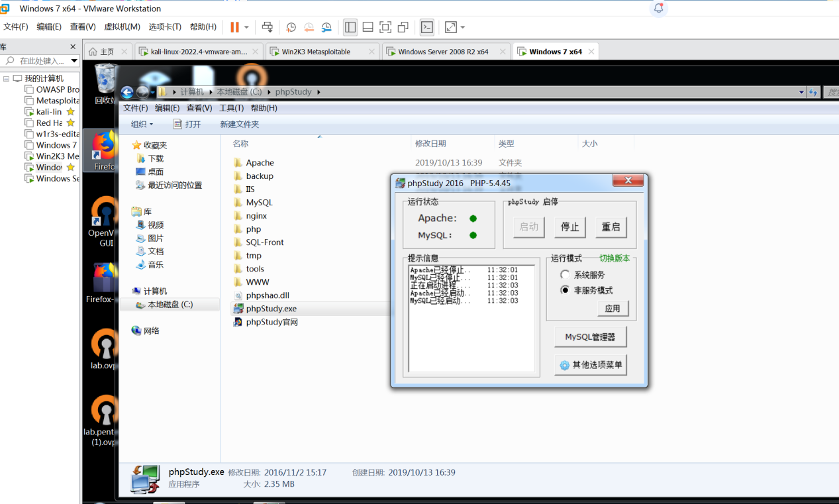Image resolution: width=839 pixels, height=504 pixels.
Task: Enter full screen mode icon in VMware toolbar
Action: coord(385,27)
